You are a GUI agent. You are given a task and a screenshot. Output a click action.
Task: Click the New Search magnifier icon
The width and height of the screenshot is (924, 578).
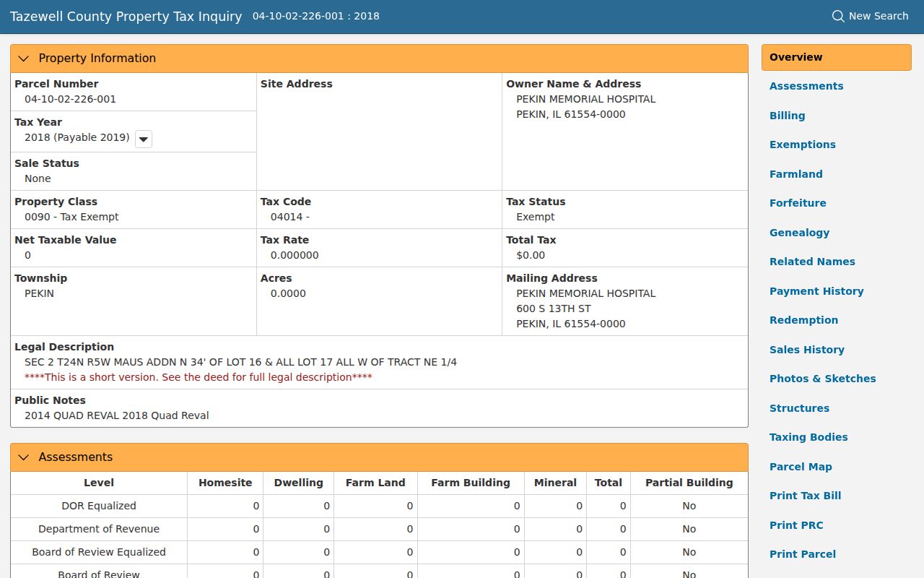[x=838, y=16]
